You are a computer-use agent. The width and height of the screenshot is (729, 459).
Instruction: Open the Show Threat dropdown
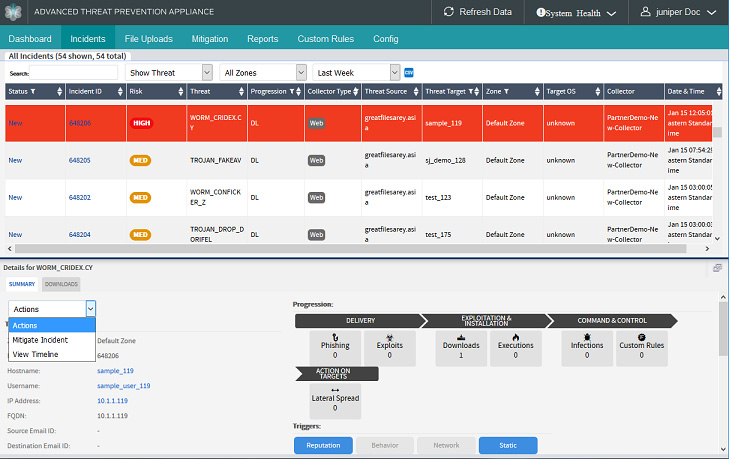click(170, 73)
